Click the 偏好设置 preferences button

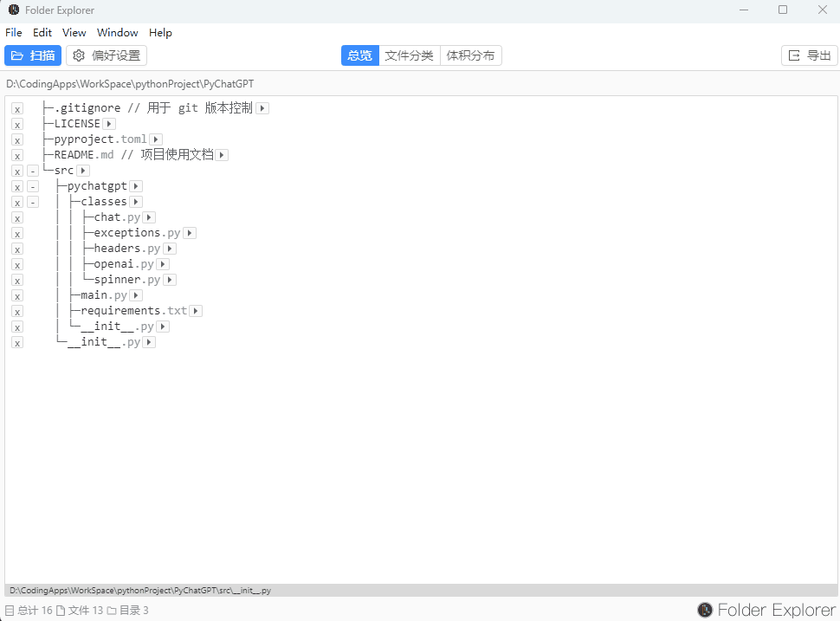click(x=106, y=55)
